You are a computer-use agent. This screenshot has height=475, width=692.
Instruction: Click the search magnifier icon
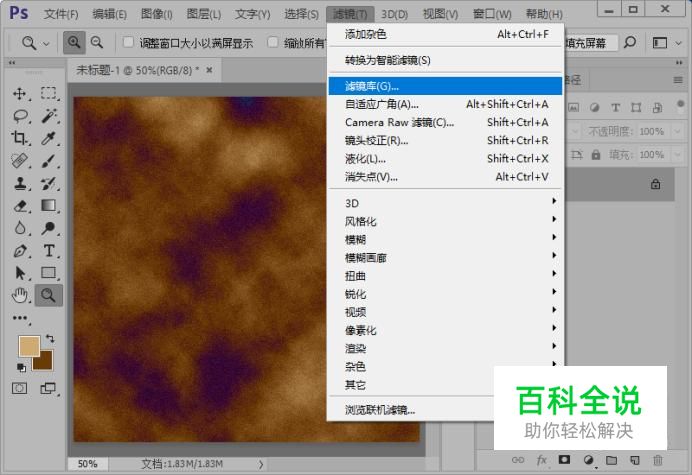point(630,43)
